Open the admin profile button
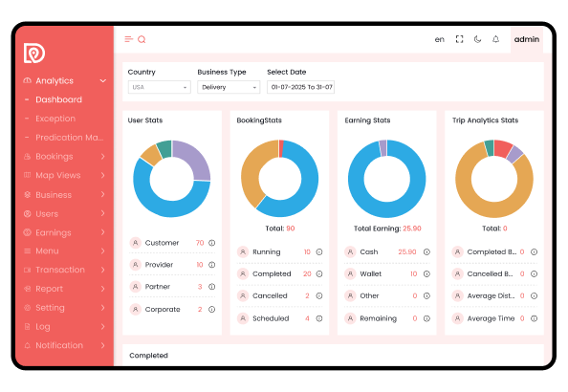The image size is (568, 392). click(x=527, y=39)
